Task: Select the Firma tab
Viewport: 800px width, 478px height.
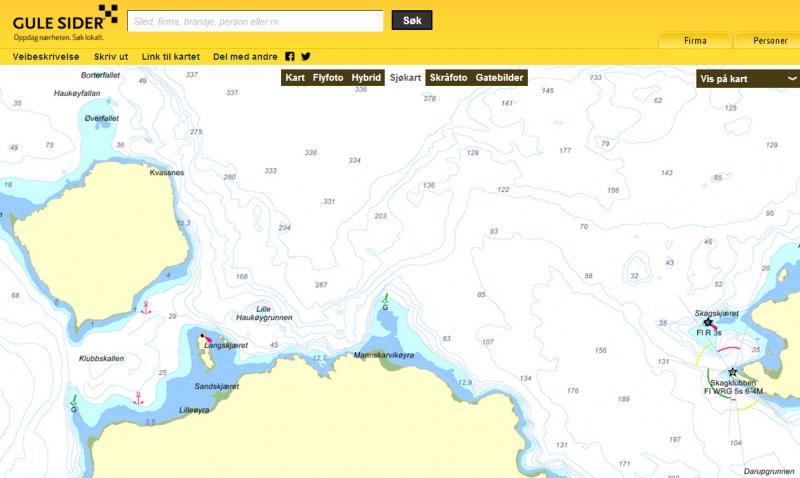Action: 695,41
